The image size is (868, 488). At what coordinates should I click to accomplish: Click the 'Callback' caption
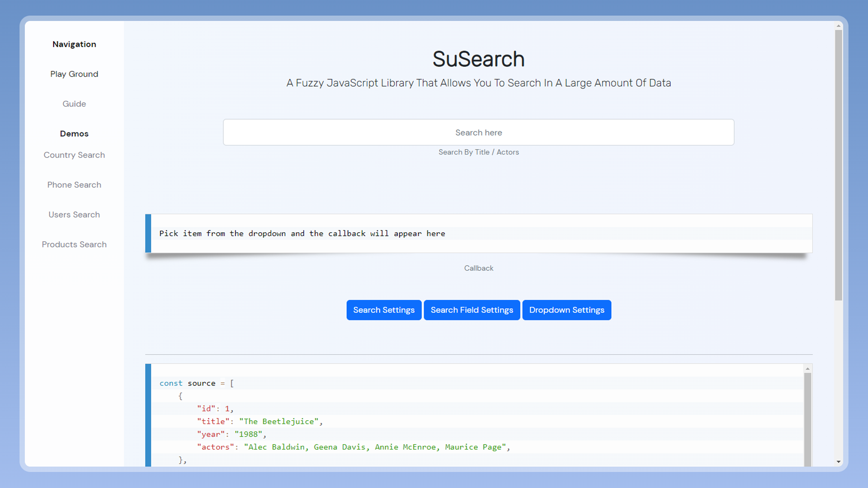point(478,268)
